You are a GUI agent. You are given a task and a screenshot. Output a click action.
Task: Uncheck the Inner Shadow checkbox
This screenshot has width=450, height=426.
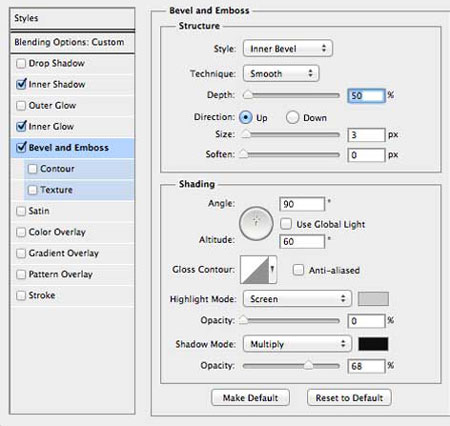pos(21,84)
